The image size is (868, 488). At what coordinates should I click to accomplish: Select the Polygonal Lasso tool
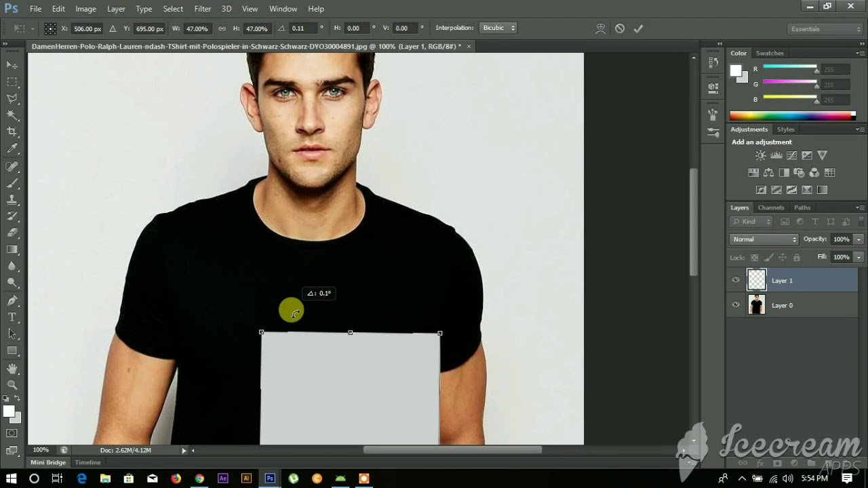pos(12,99)
